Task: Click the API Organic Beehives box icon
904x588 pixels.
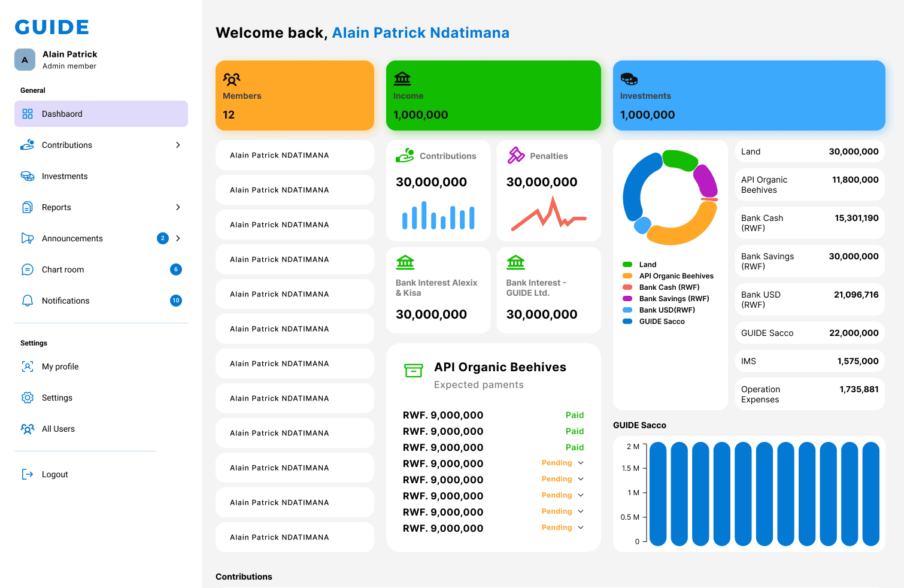Action: tap(414, 371)
